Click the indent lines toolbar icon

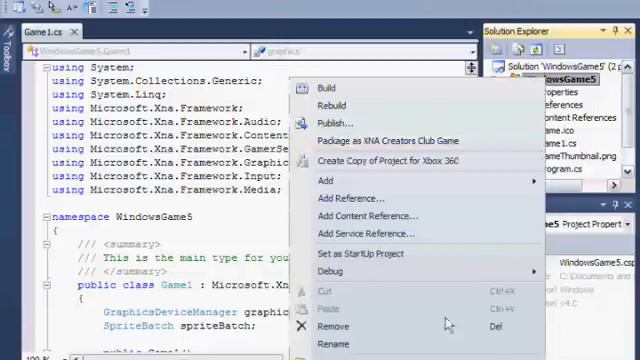[113, 7]
